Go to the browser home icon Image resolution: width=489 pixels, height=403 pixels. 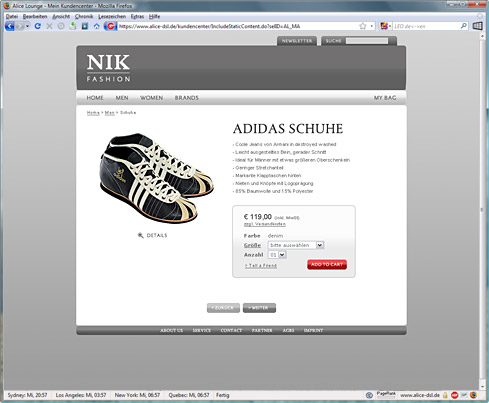(97, 26)
